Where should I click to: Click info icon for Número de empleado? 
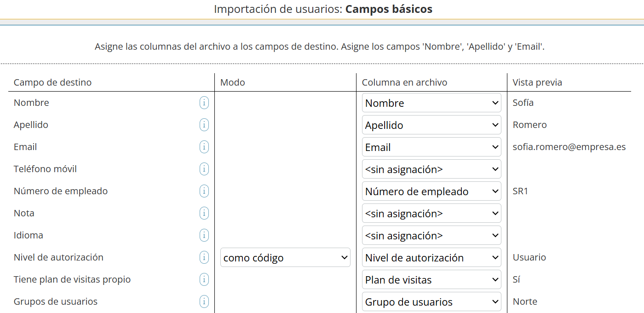(204, 191)
